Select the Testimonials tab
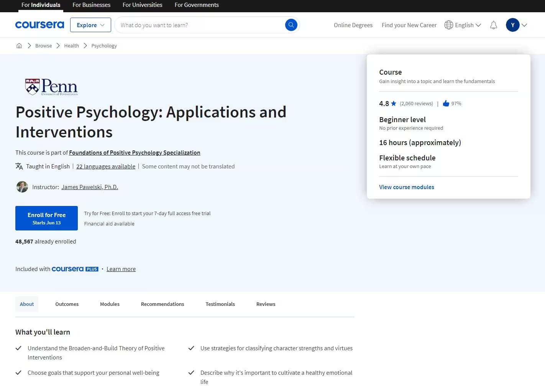This screenshot has height=392, width=545. pyautogui.click(x=220, y=304)
